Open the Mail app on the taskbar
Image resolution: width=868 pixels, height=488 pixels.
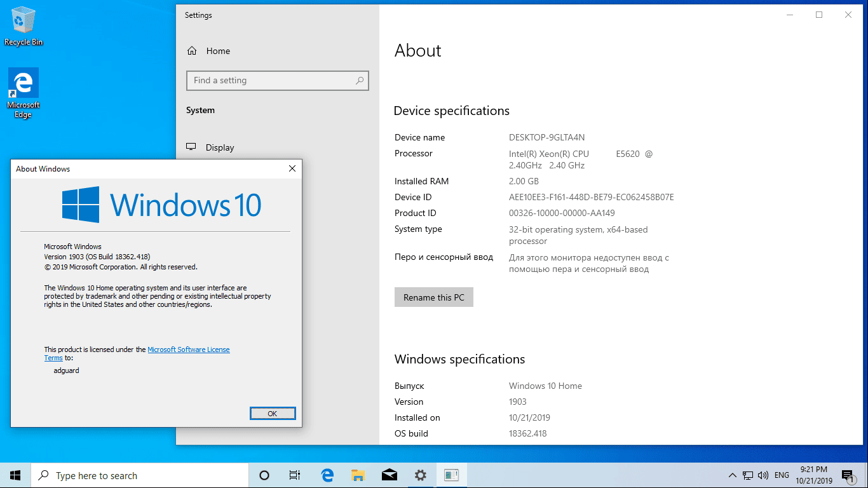click(390, 475)
